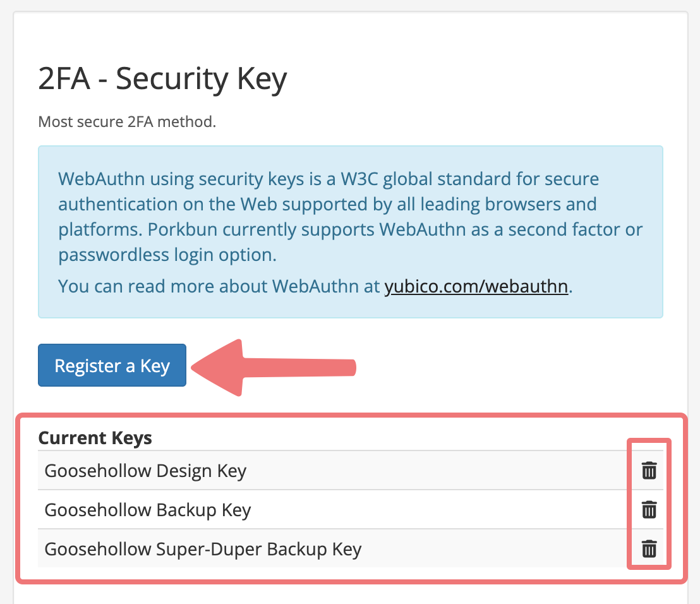Click the red arrow pointing at Register

pyautogui.click(x=273, y=368)
